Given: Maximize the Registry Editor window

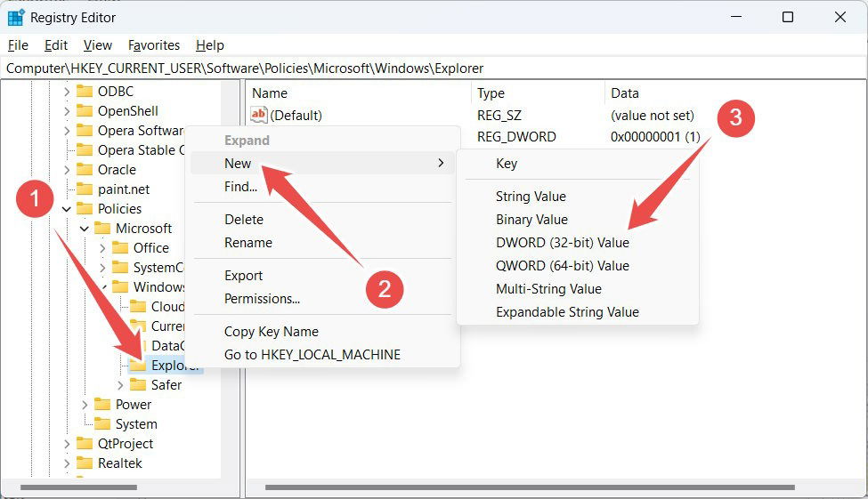Looking at the screenshot, I should (x=788, y=17).
